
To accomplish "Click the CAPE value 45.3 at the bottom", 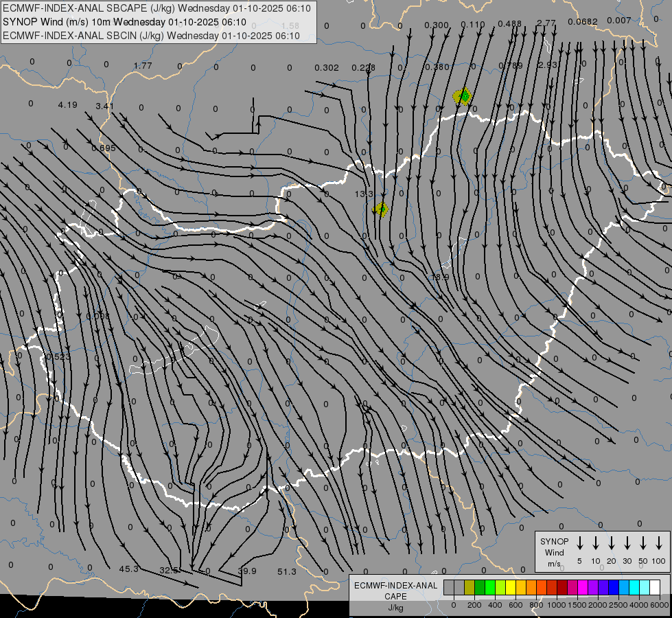I will [128, 569].
